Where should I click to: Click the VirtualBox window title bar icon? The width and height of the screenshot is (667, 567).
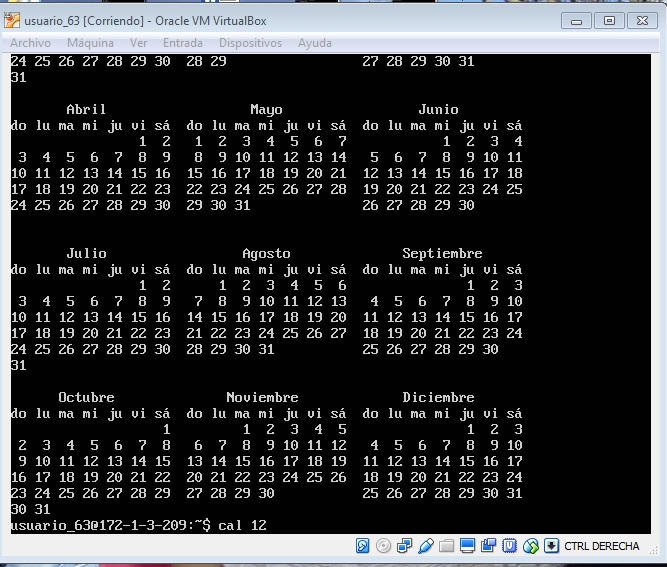click(12, 20)
